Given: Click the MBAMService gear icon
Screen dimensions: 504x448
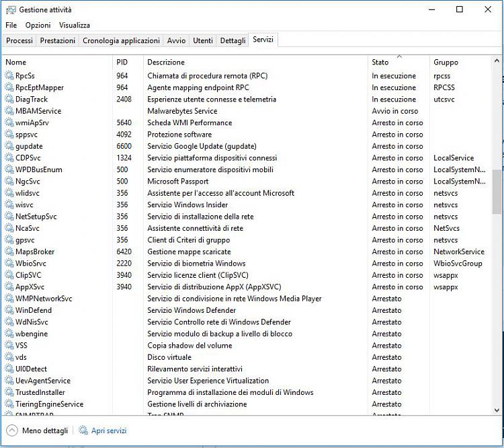Looking at the screenshot, I should tap(9, 111).
